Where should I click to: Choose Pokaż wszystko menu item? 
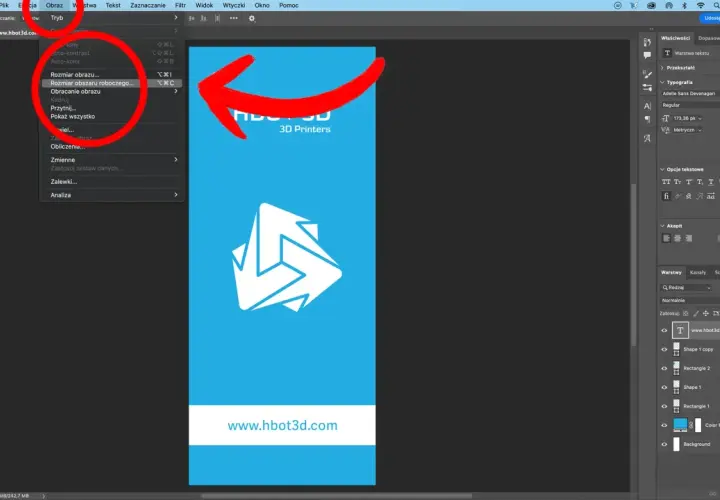pos(112,117)
